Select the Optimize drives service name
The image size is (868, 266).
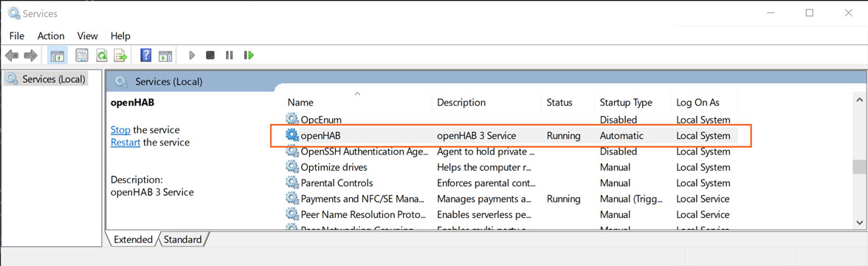(x=334, y=167)
